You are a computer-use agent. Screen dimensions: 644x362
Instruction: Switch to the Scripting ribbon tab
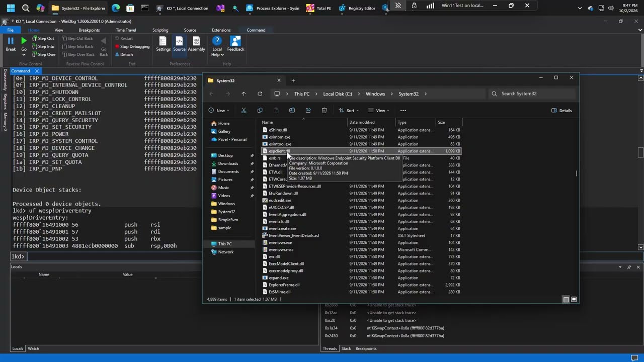pos(160,30)
